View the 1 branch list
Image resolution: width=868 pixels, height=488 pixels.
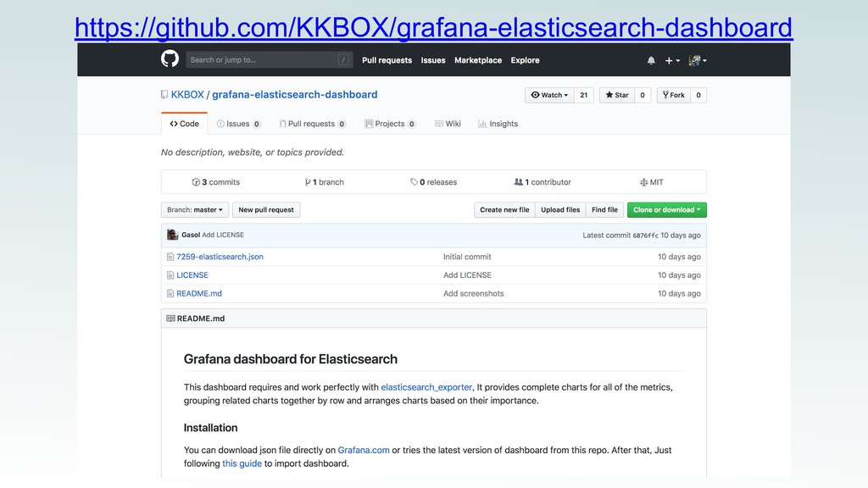(x=325, y=182)
